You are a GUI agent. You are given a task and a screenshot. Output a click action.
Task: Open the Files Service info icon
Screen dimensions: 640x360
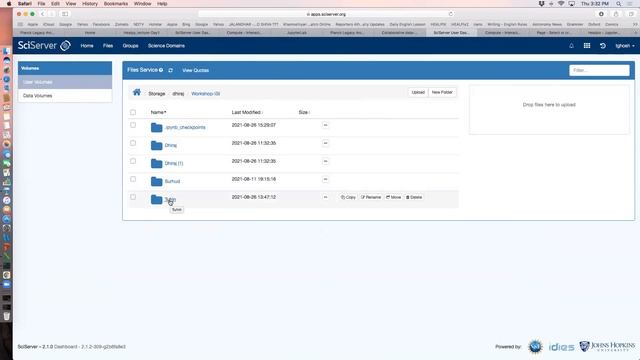coord(161,70)
